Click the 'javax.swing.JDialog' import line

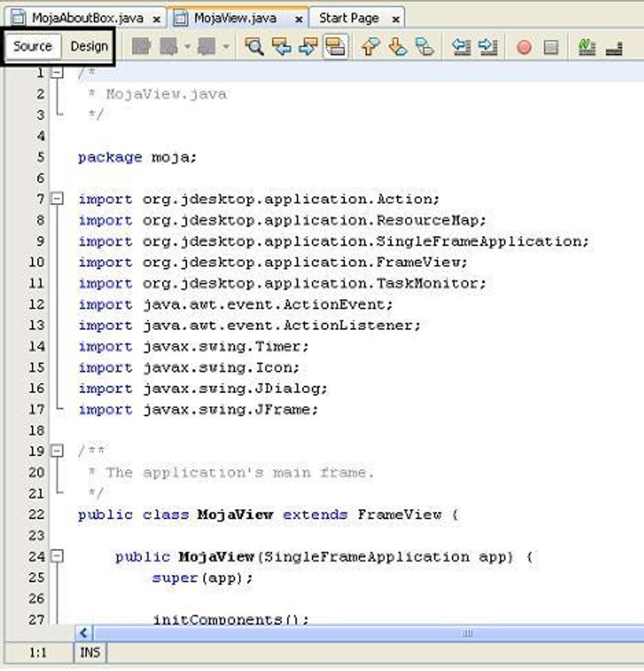point(203,388)
